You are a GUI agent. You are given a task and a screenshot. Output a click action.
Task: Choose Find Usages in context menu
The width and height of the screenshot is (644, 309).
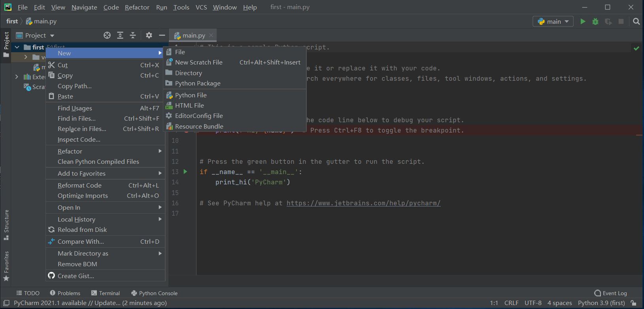[105, 108]
